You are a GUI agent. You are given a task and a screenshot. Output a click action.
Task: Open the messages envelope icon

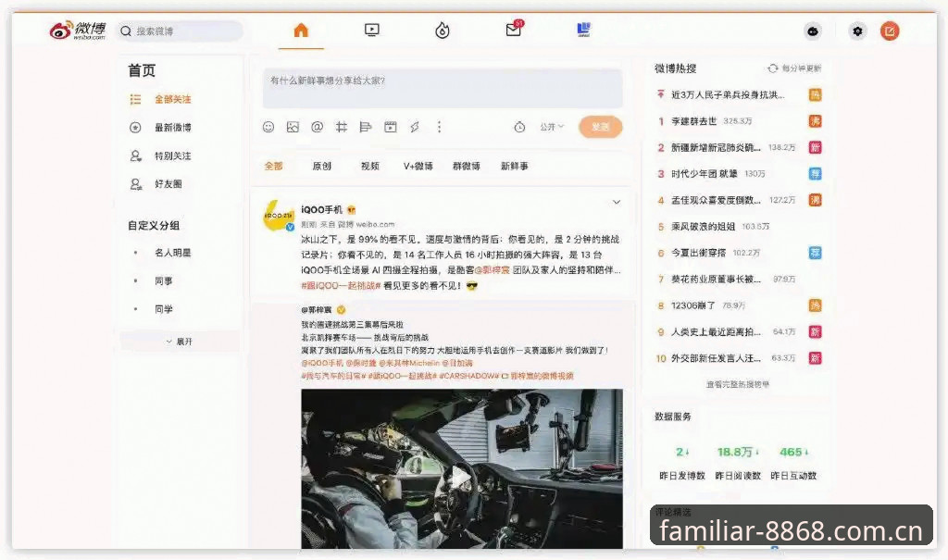pyautogui.click(x=515, y=29)
